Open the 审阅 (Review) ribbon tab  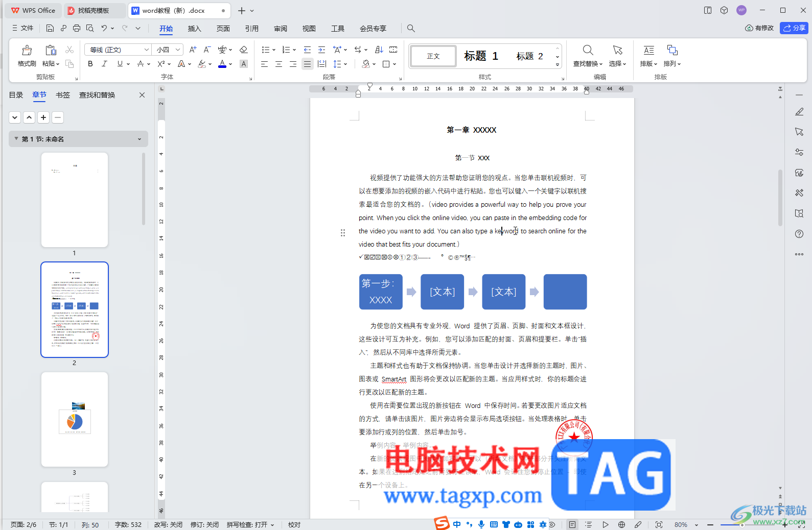pyautogui.click(x=281, y=29)
